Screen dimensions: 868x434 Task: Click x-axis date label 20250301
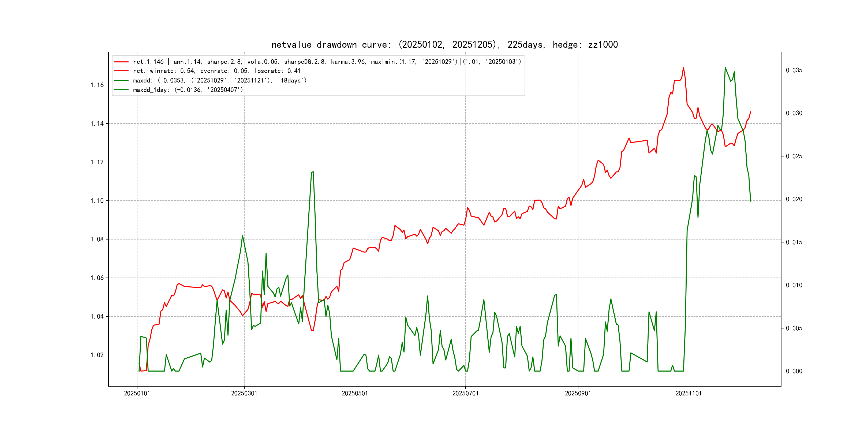pyautogui.click(x=244, y=394)
